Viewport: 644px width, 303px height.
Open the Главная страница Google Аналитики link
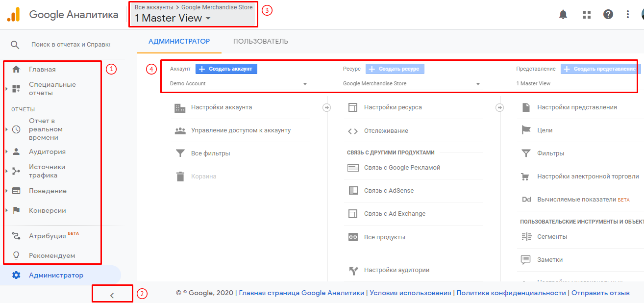(301, 293)
